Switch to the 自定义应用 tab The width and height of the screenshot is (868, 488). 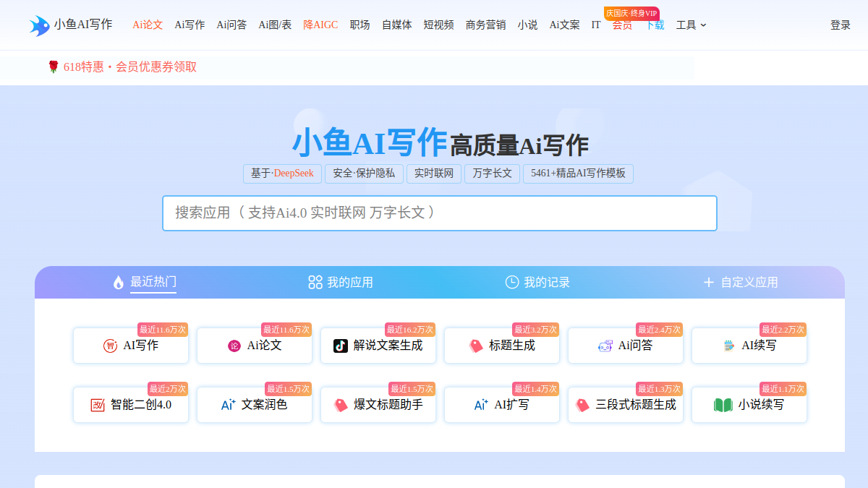(749, 282)
